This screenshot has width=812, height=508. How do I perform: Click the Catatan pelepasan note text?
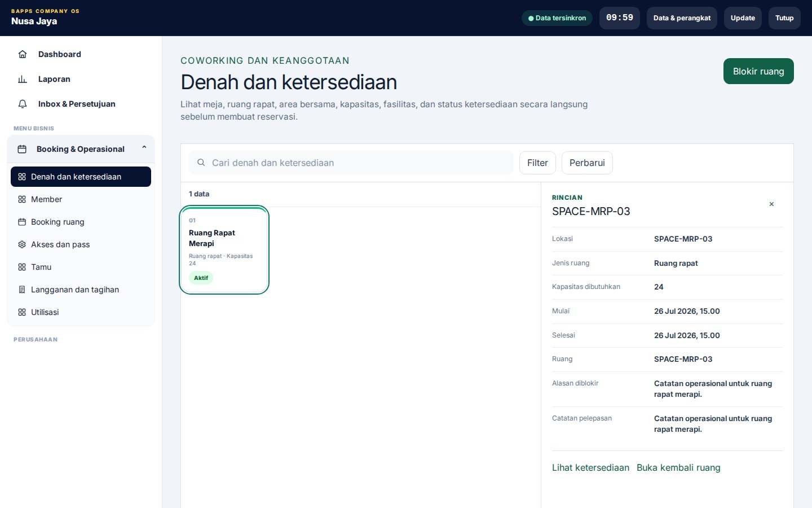[713, 424]
